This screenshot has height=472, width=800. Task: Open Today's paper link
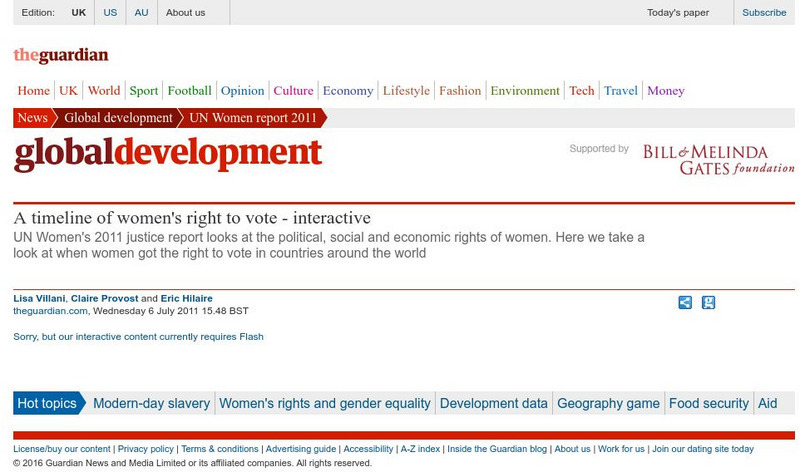[x=678, y=12]
